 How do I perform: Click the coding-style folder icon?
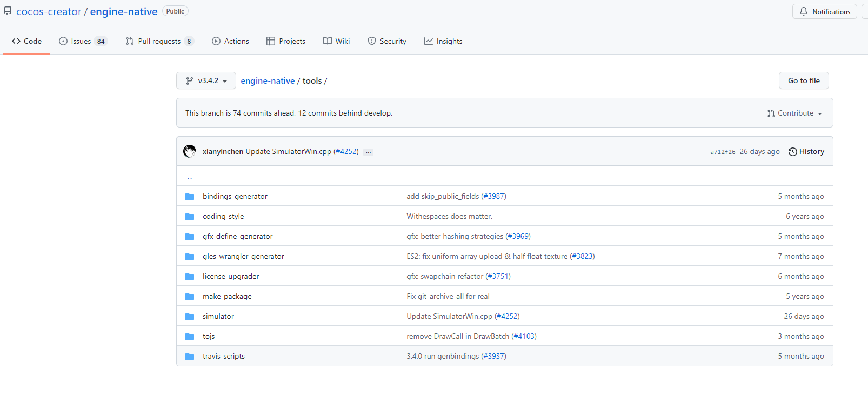tap(190, 217)
